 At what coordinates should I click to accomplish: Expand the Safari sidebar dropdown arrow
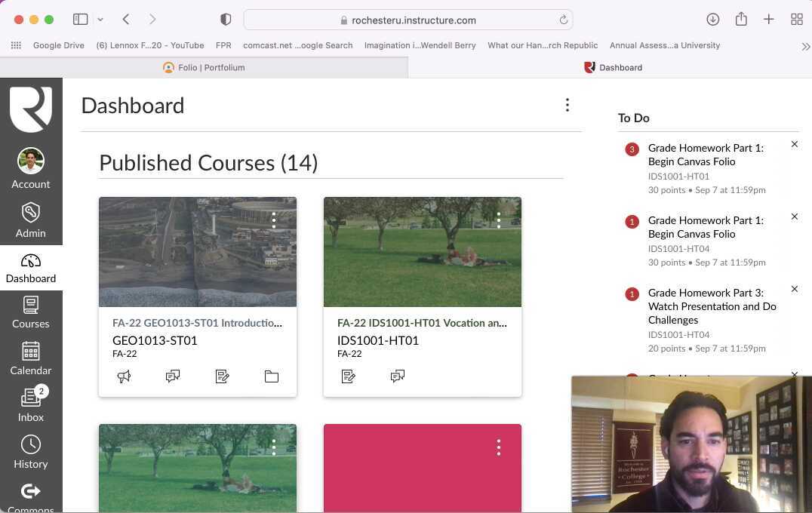[100, 20]
